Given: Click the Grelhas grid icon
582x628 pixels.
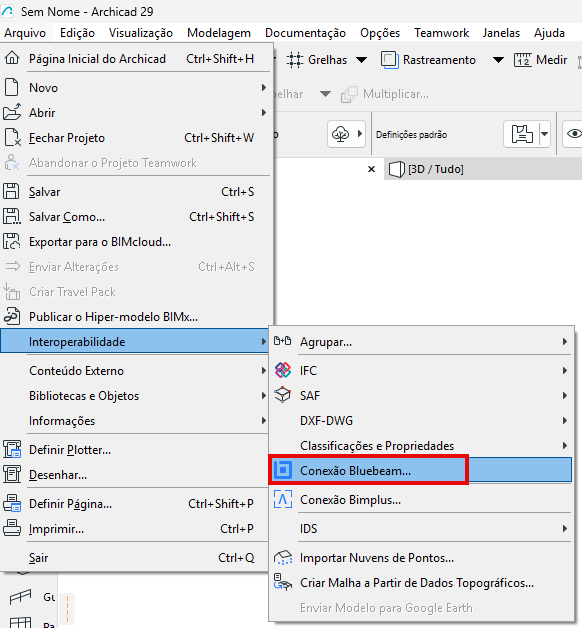Looking at the screenshot, I should coord(295,60).
